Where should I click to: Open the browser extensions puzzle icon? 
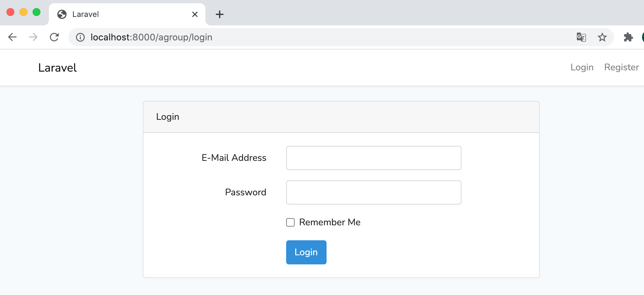(x=628, y=37)
